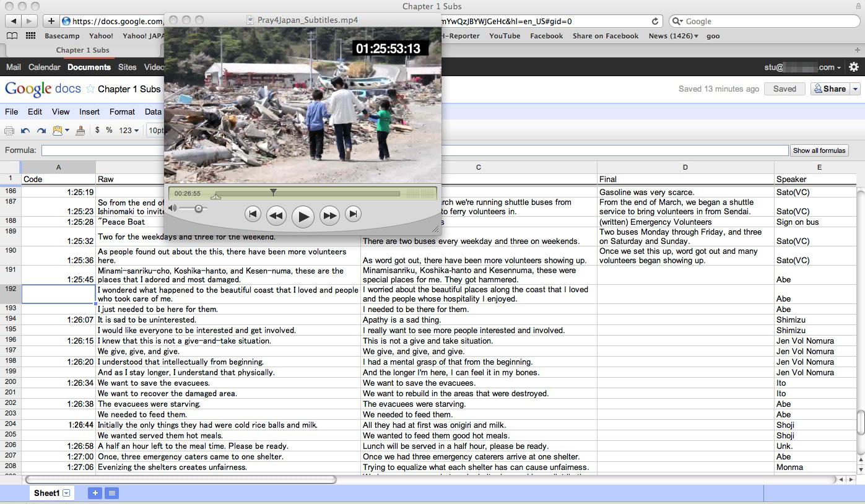Show the all sheets list icon

pos(112,493)
